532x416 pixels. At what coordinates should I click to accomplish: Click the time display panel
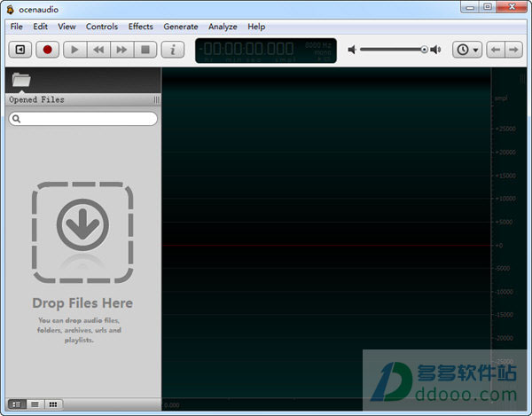[266, 51]
